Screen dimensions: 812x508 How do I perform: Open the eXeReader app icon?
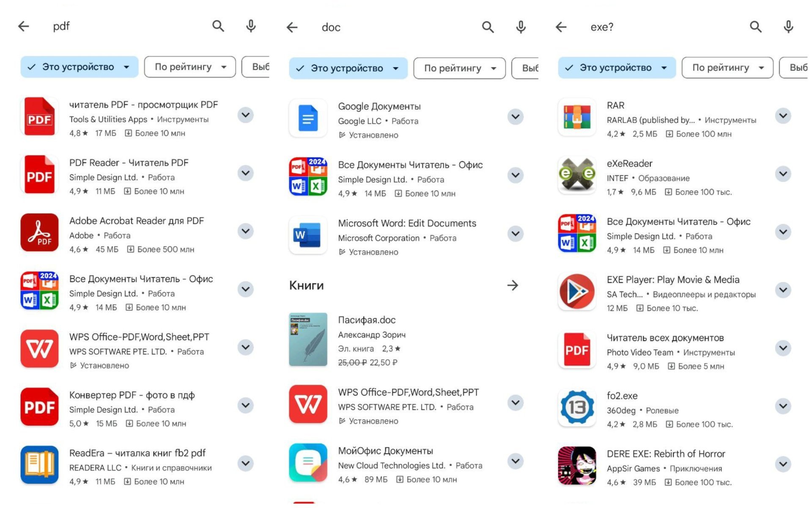point(577,175)
